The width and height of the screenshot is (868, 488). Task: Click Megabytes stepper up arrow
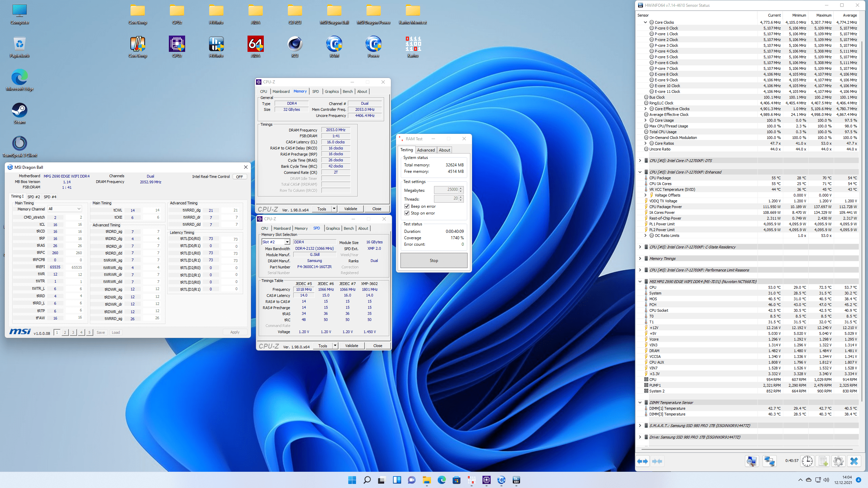coord(461,188)
